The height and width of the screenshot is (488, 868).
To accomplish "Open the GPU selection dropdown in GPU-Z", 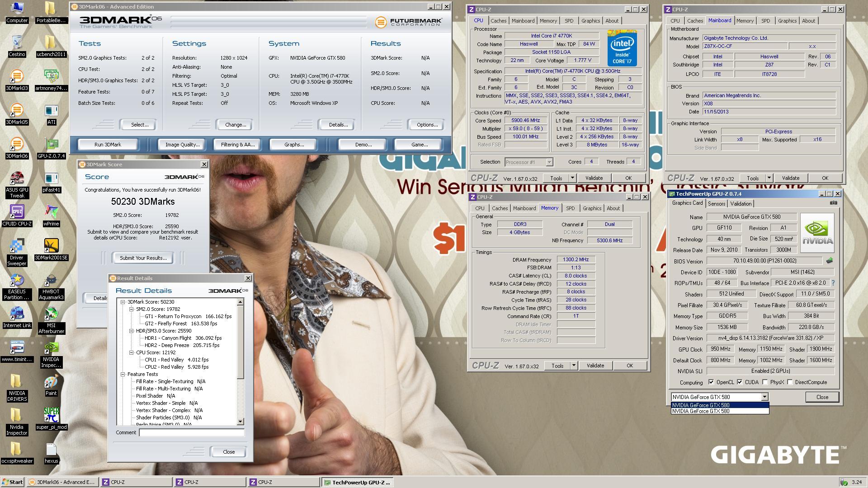I will [764, 397].
